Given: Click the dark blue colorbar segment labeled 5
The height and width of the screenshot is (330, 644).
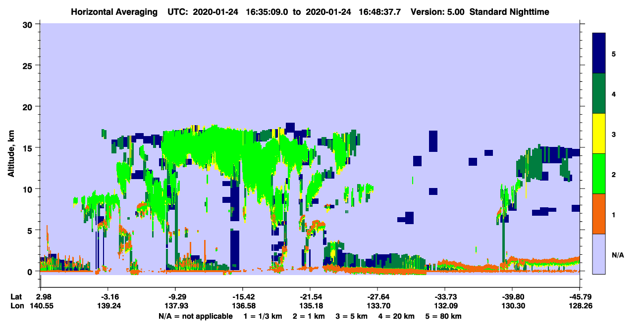Looking at the screenshot, I should [599, 53].
